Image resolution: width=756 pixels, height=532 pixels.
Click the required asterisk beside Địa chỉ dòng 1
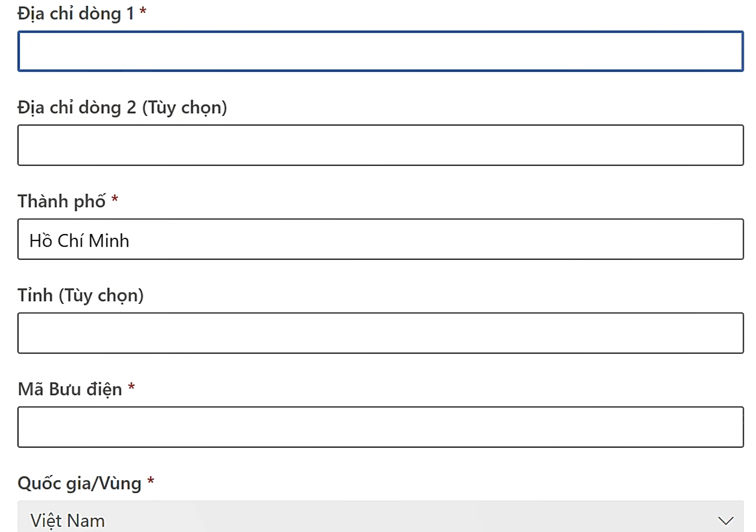pos(143,12)
